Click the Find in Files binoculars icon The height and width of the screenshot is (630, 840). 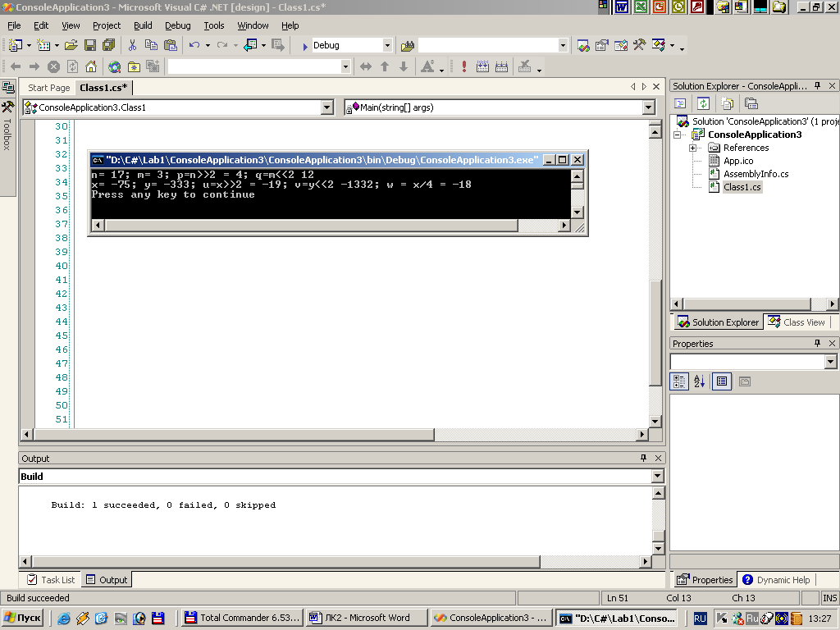click(x=408, y=46)
